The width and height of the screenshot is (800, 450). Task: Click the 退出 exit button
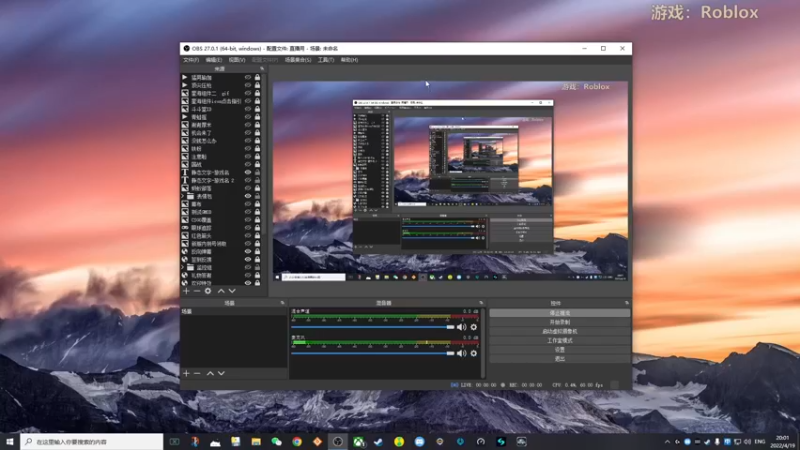(x=560, y=359)
